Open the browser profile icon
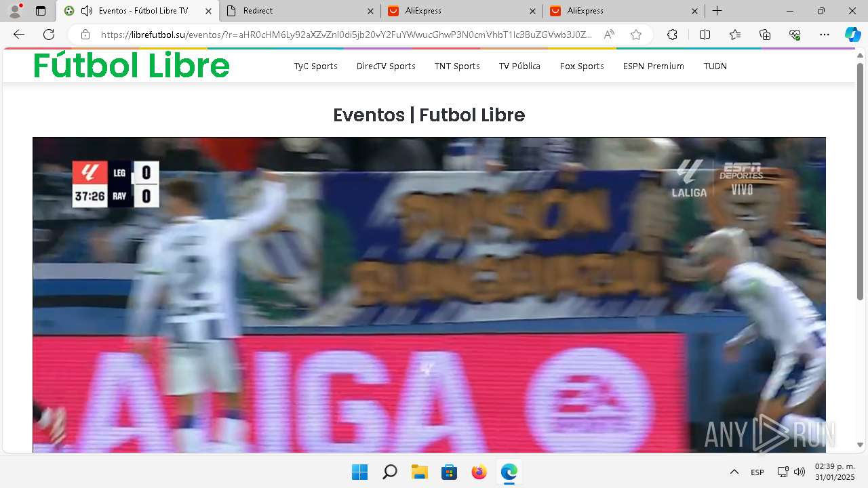Viewport: 868px width, 488px height. pos(15,11)
